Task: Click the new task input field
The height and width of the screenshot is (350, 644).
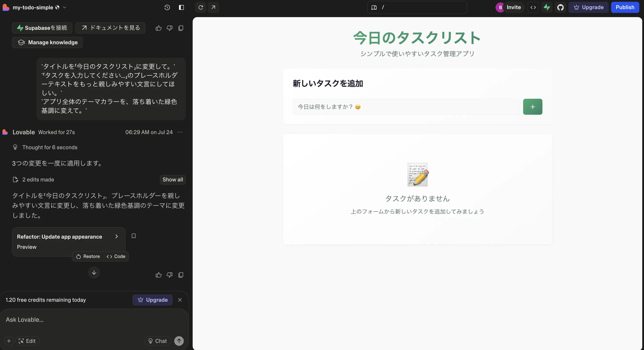Action: (405, 107)
